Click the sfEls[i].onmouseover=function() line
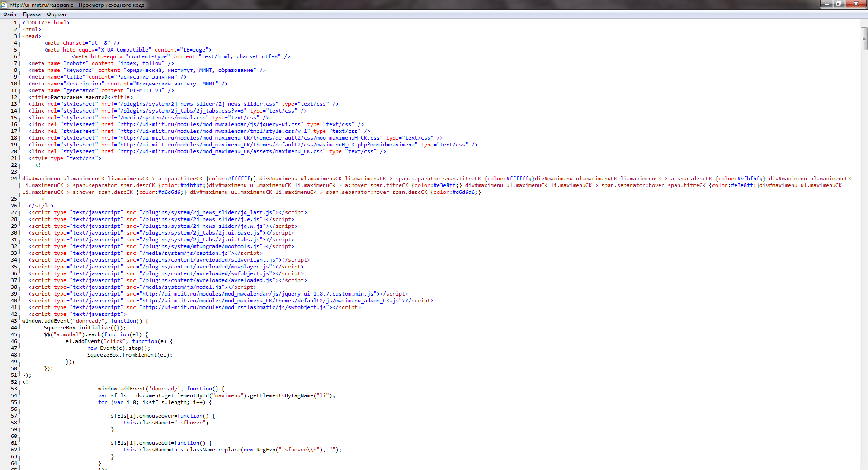Image resolution: width=868 pixels, height=470 pixels. click(x=163, y=416)
